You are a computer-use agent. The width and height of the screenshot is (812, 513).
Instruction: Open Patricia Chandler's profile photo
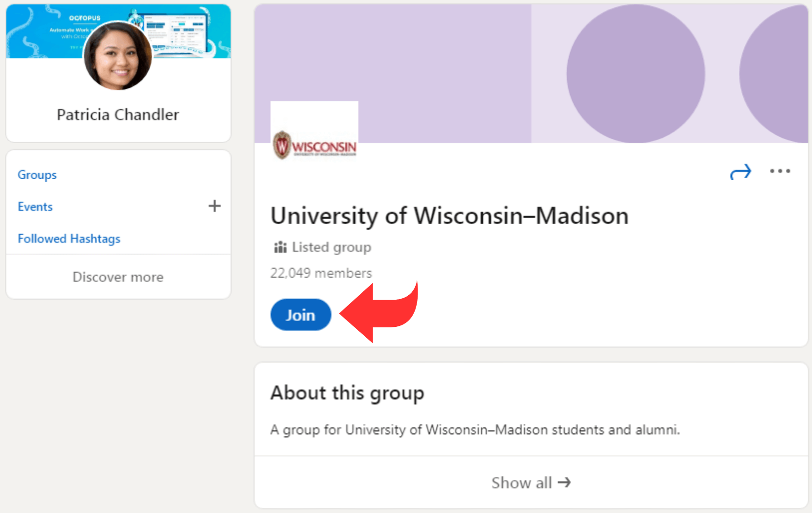(x=117, y=54)
